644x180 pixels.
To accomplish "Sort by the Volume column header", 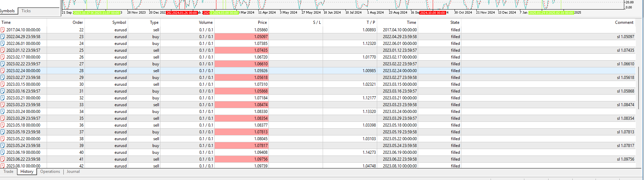I will coord(187,22).
